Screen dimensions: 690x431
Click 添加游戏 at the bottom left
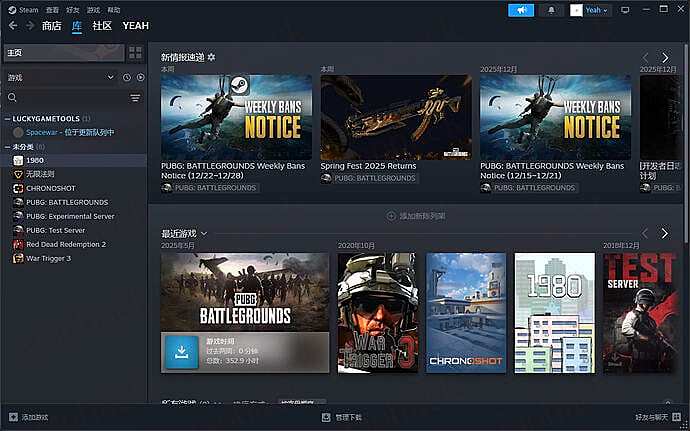[x=28, y=417]
